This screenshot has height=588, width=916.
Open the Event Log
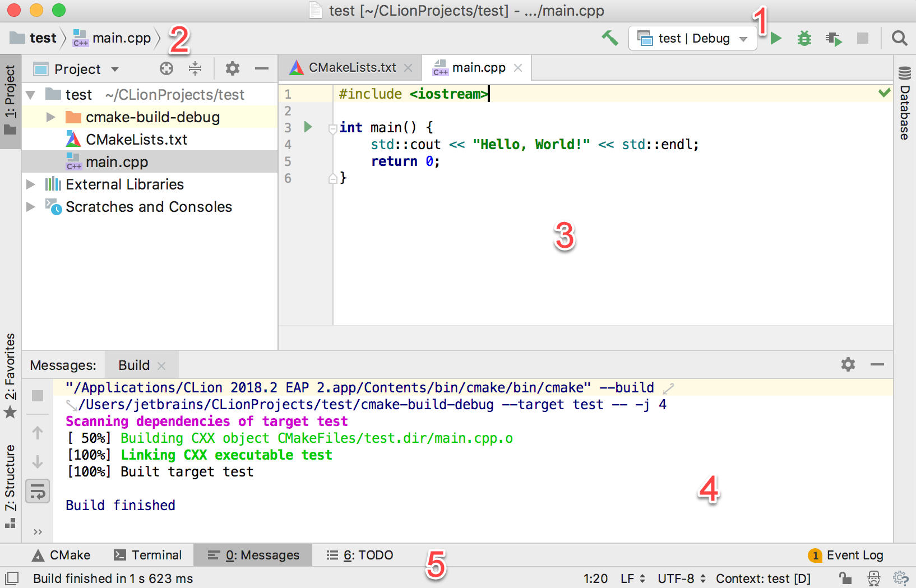click(845, 555)
